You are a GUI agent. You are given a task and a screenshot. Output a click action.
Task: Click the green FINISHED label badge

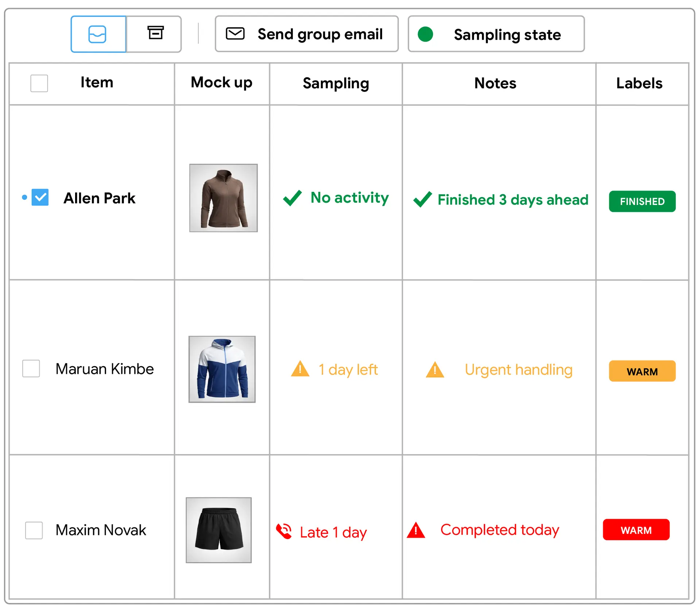[x=642, y=201]
